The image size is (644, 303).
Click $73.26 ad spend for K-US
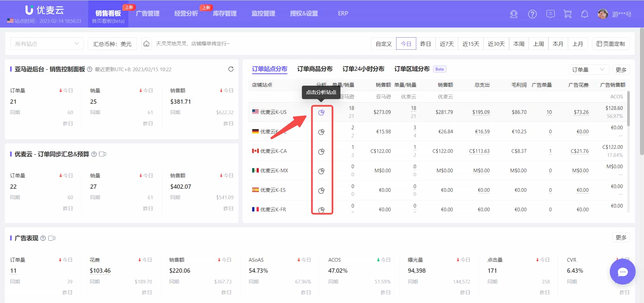[581, 112]
